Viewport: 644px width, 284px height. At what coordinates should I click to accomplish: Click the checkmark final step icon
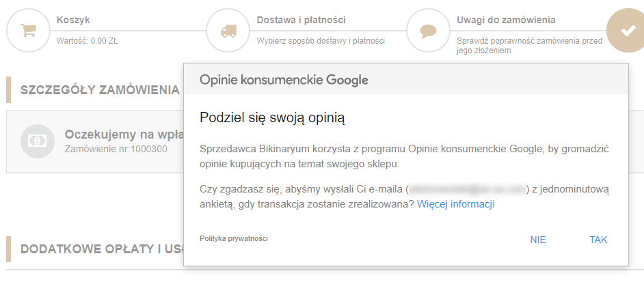pyautogui.click(x=628, y=31)
